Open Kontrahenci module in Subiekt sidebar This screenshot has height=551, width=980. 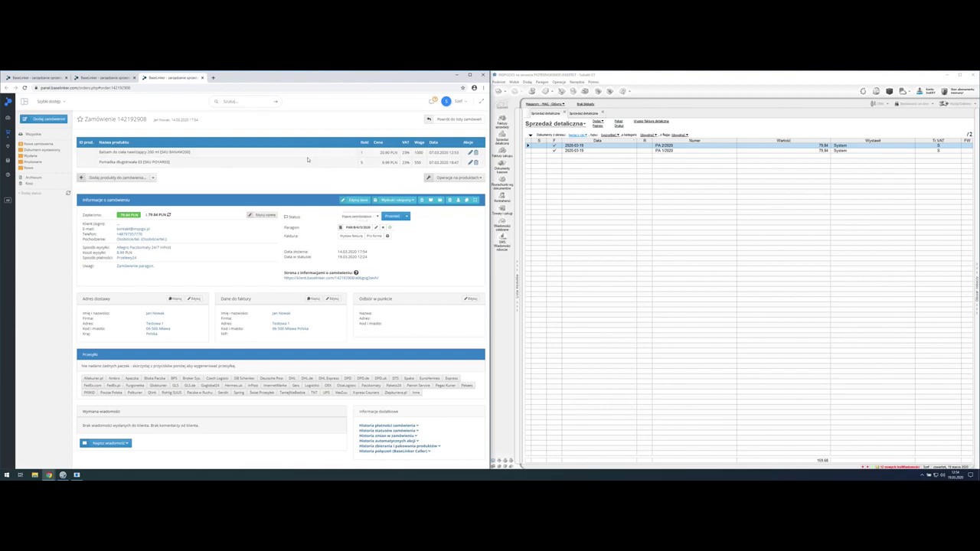[x=502, y=197]
